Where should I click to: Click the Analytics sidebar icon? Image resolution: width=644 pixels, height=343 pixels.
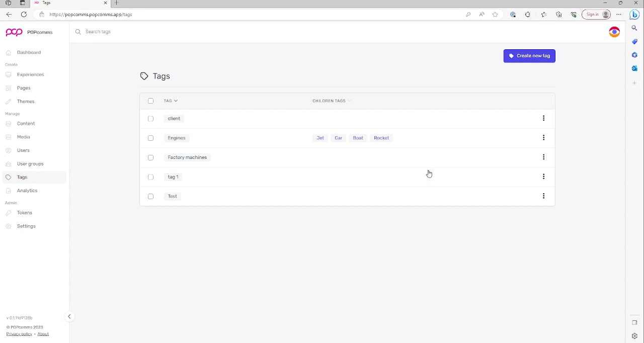click(x=9, y=191)
